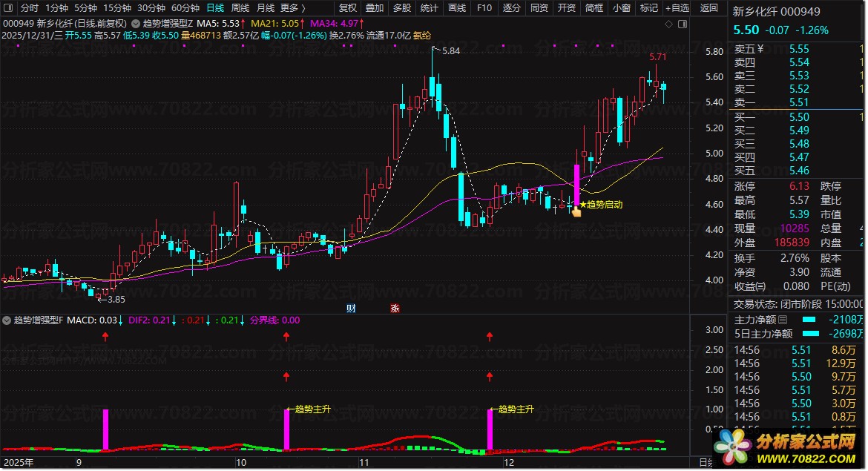The width and height of the screenshot is (868, 471).
Task: Click the 分界线: 0.00 label
Action: tap(275, 320)
